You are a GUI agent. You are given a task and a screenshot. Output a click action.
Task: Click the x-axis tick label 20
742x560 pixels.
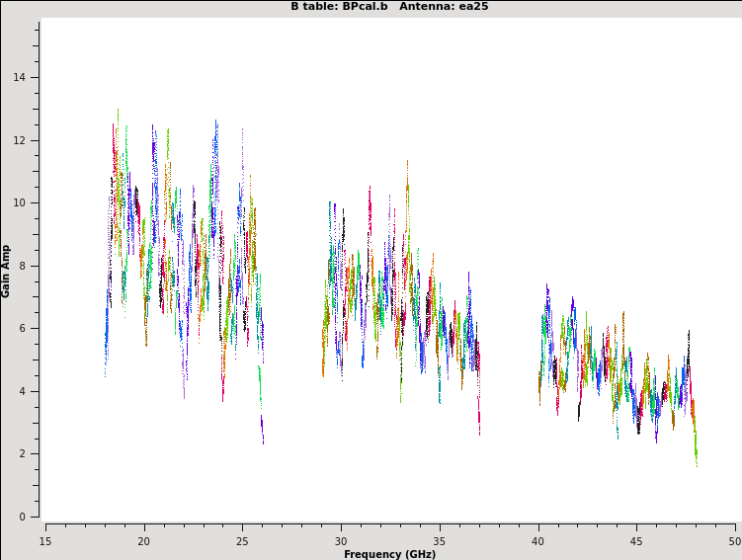click(144, 541)
